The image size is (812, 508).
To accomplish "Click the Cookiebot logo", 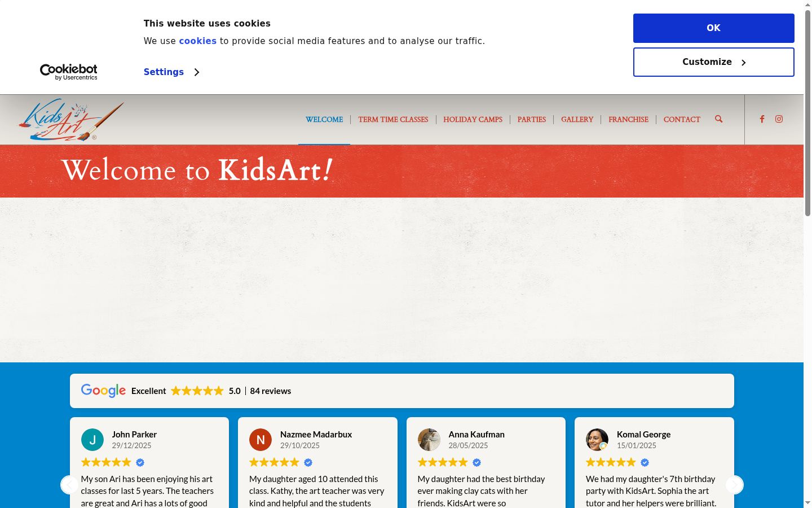I will click(69, 72).
